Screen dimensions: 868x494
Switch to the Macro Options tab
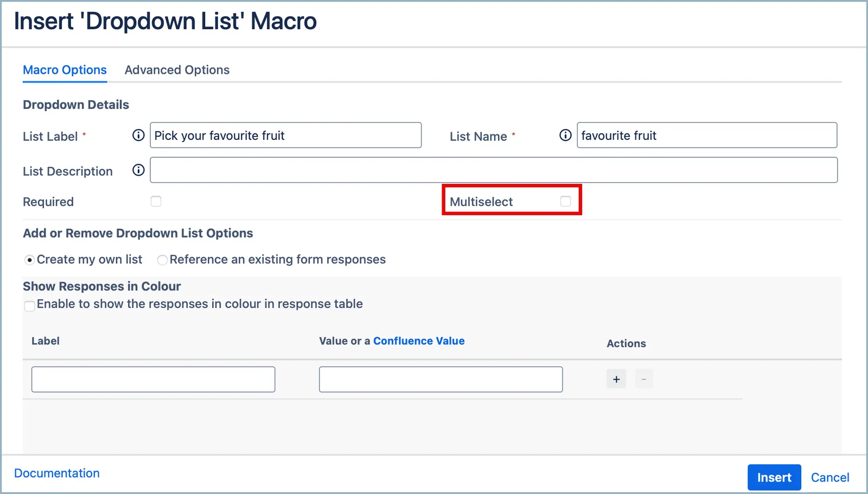click(65, 70)
